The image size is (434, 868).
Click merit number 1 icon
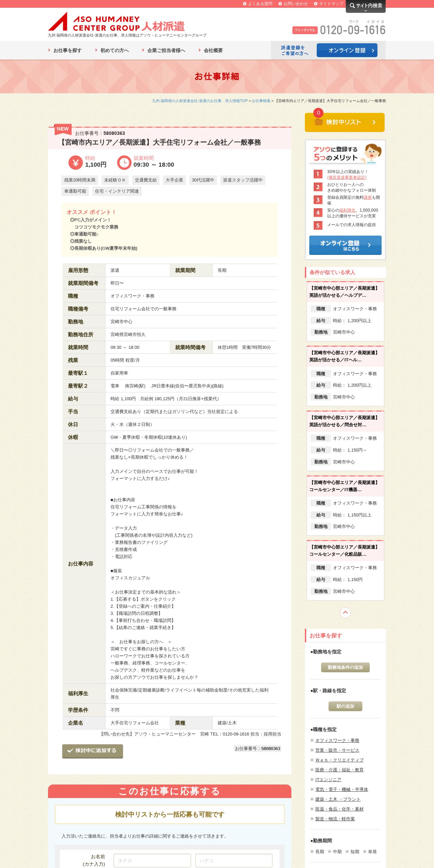(318, 174)
